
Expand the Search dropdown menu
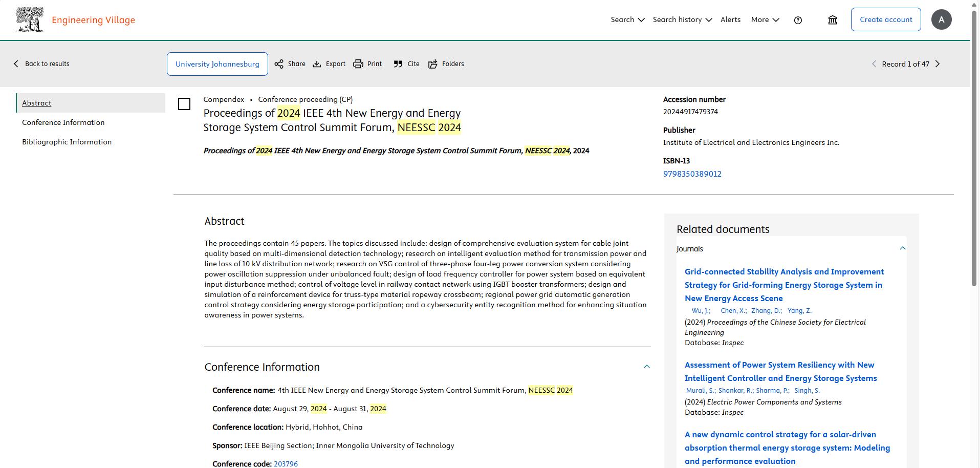point(627,20)
